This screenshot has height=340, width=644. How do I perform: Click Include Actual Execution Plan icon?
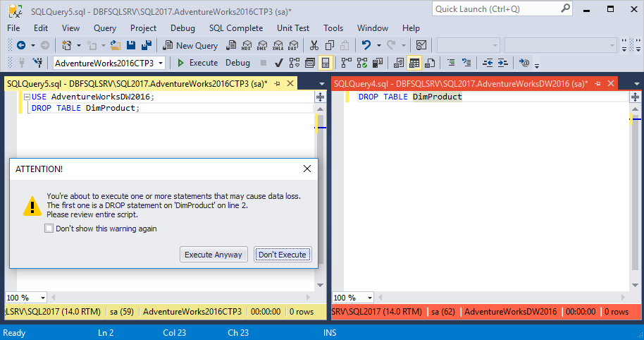pos(346,63)
